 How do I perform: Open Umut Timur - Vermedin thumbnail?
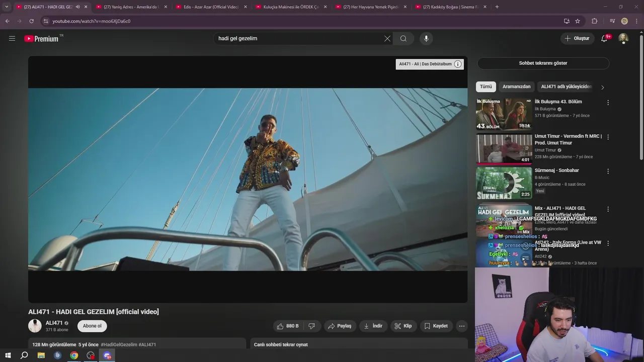(504, 149)
